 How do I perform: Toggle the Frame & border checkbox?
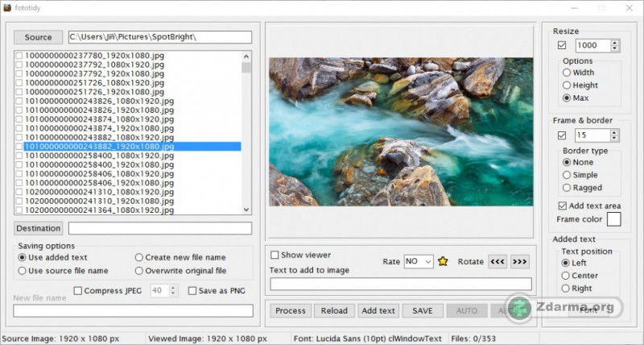click(562, 135)
